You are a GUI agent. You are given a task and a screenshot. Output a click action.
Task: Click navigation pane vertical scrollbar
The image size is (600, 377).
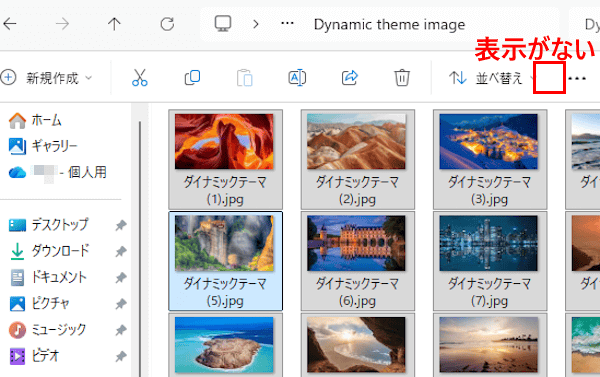click(140, 249)
